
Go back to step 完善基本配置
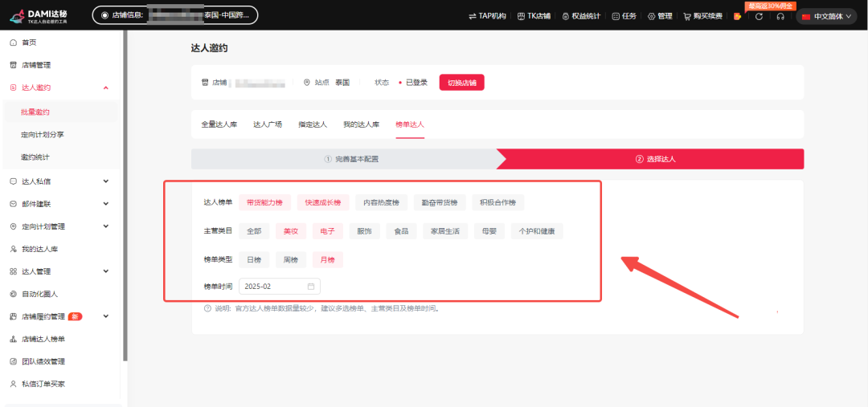click(351, 159)
